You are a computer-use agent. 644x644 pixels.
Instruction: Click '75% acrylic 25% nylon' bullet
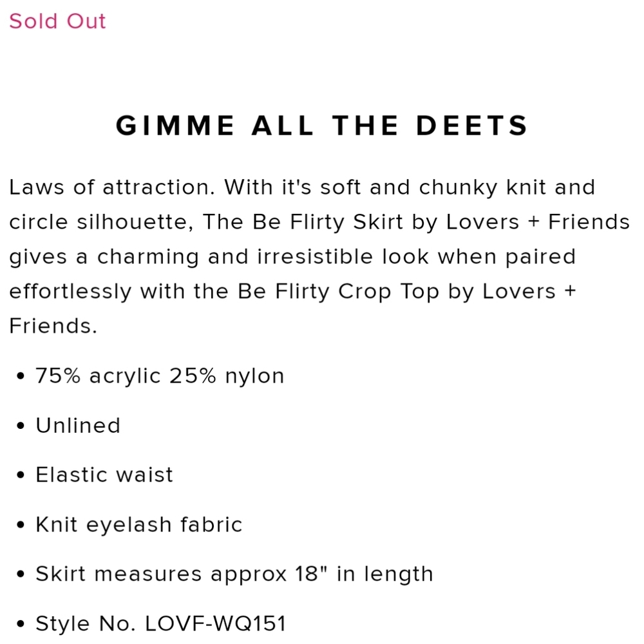coord(160,376)
